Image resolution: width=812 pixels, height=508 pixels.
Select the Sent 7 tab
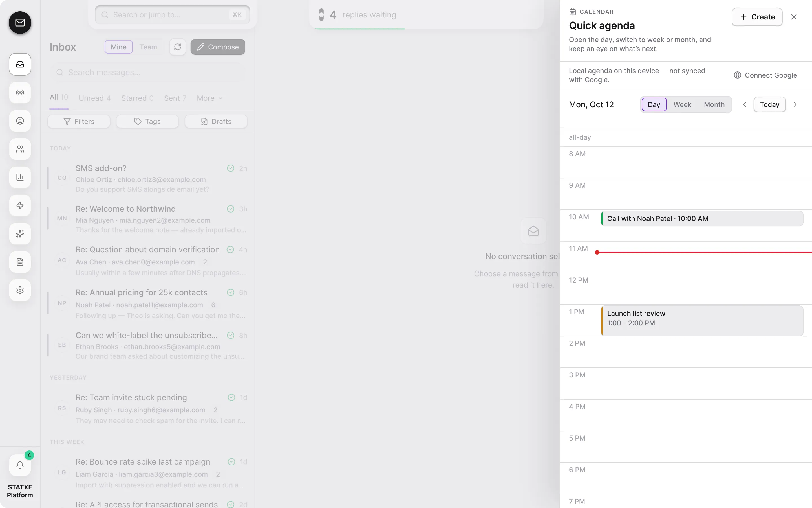175,98
